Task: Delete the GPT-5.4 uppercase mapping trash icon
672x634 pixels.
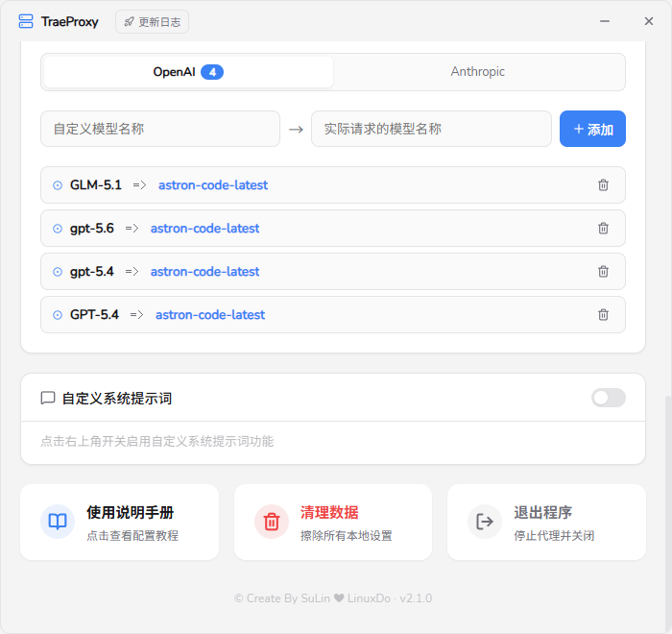Action: 603,315
